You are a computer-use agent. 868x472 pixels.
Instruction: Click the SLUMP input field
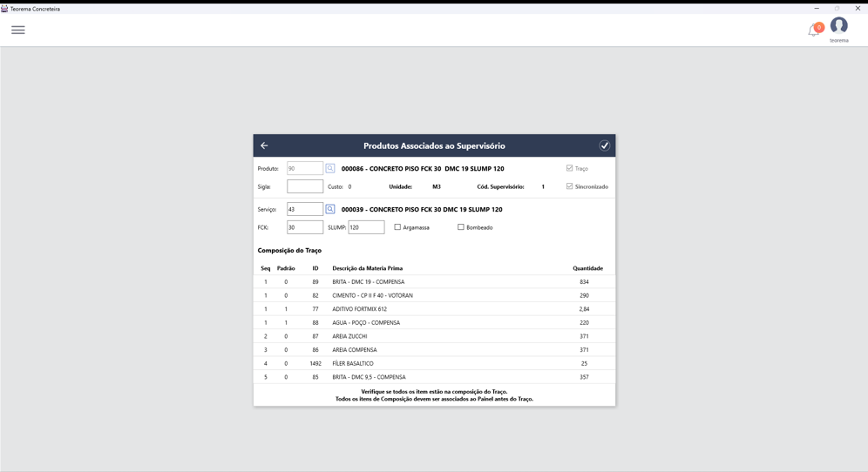366,227
